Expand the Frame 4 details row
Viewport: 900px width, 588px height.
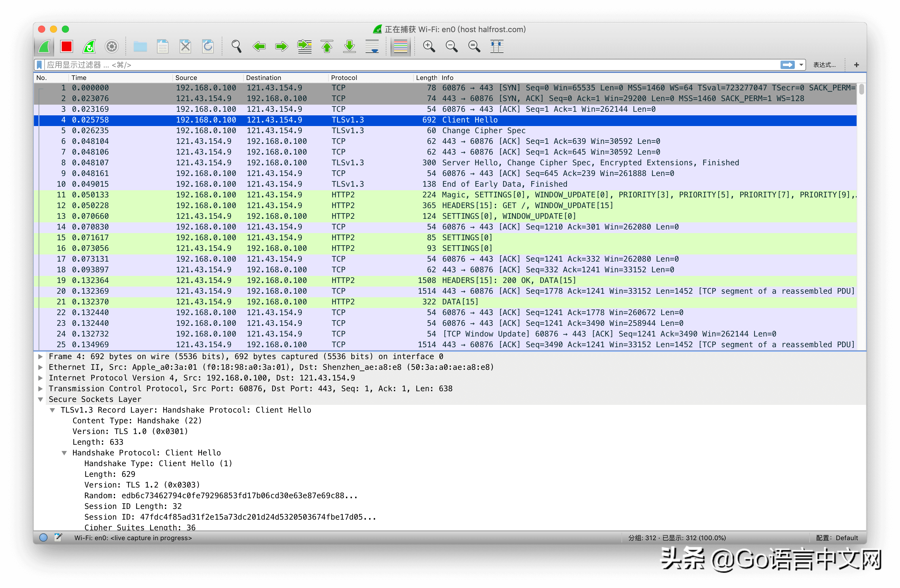tap(40, 357)
